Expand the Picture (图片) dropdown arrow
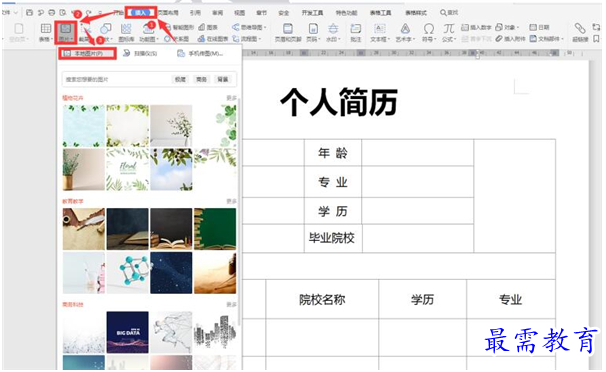This screenshot has height=372, width=606. click(x=72, y=40)
